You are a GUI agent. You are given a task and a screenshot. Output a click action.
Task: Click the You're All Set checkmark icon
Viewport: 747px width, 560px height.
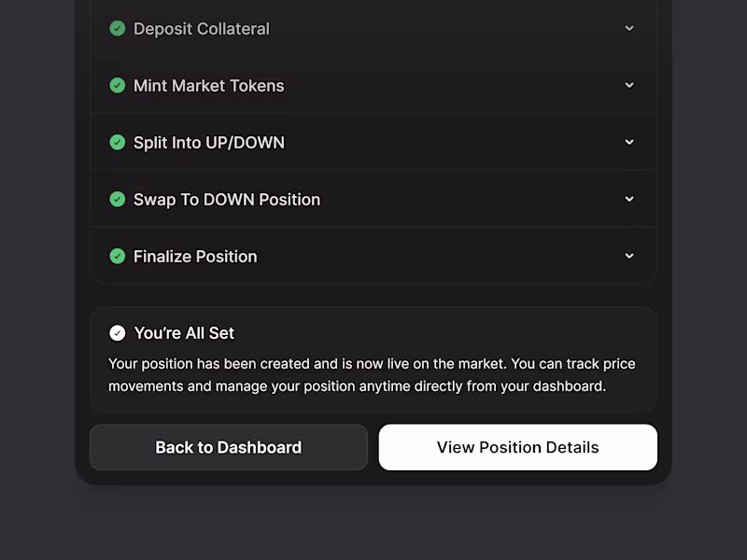118,332
